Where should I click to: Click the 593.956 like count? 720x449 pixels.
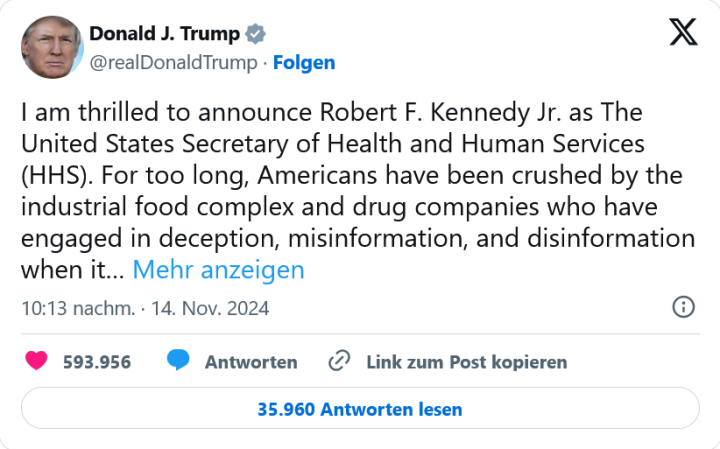[97, 362]
